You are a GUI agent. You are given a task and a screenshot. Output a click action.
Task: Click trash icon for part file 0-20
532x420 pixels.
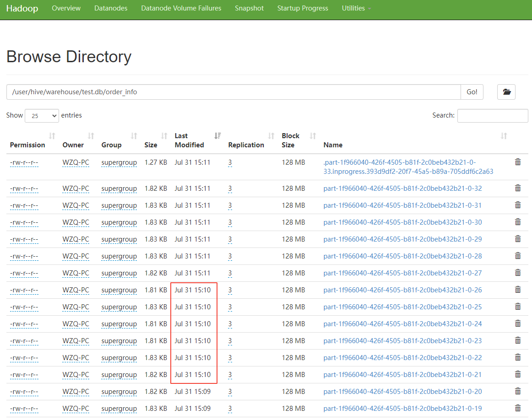click(518, 392)
